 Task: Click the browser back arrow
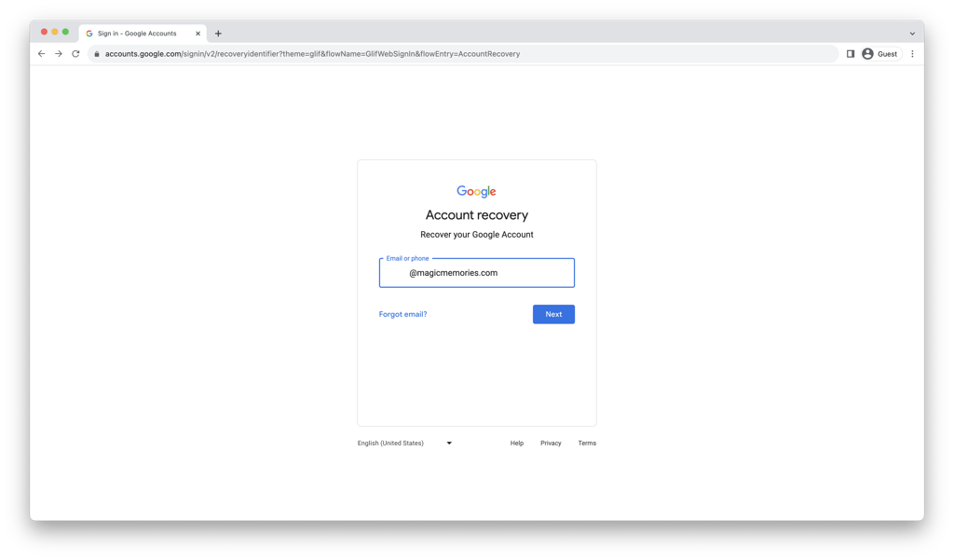(x=41, y=54)
